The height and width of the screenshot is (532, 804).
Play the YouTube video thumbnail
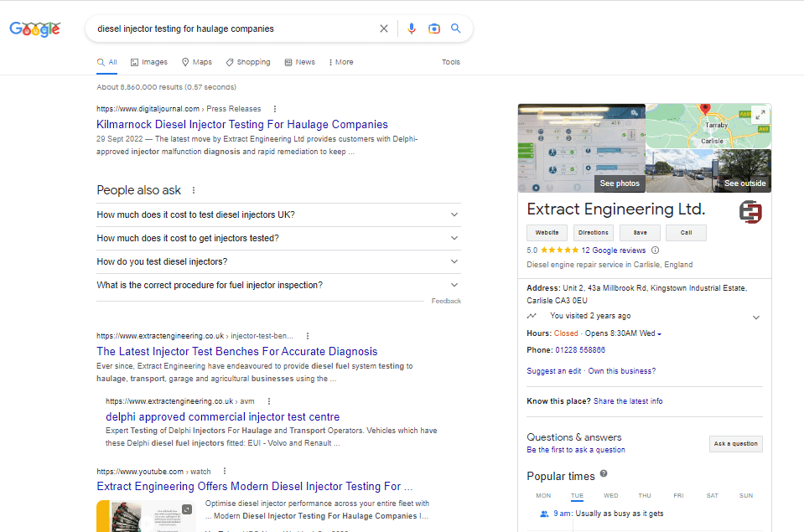pyautogui.click(x=146, y=516)
